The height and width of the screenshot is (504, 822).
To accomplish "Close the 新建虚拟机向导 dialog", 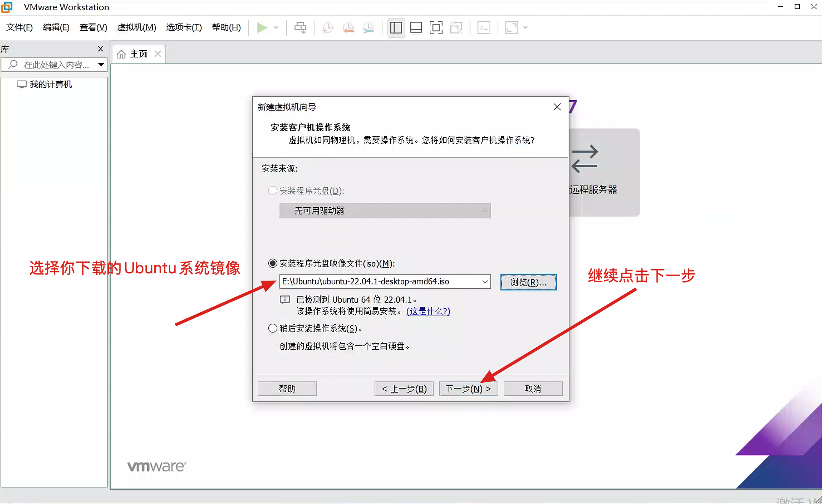I will tap(557, 107).
